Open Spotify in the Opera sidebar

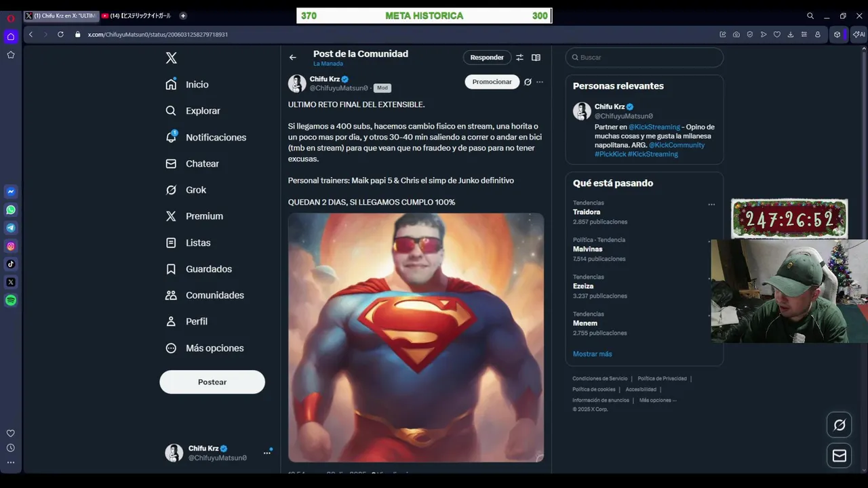[x=11, y=300]
